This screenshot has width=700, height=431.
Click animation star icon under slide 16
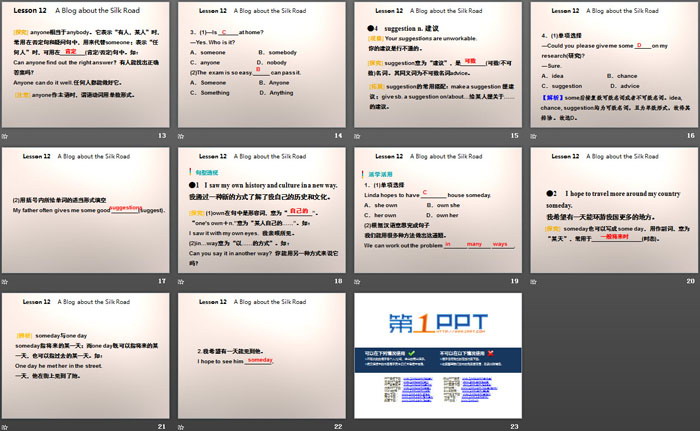[533, 136]
